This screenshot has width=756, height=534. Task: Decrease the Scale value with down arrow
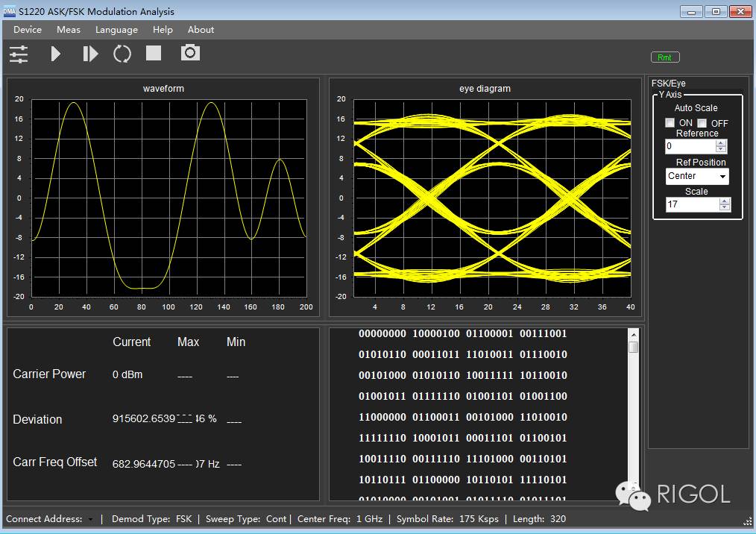(725, 208)
